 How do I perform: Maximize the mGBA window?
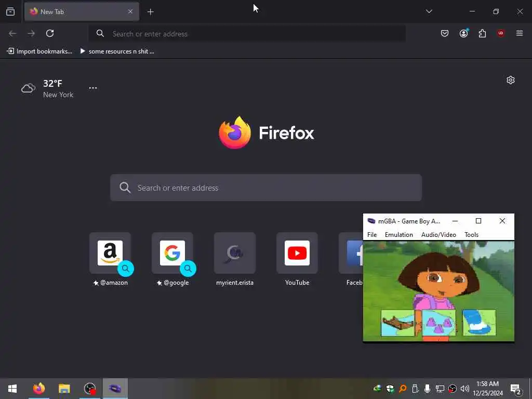(x=478, y=221)
